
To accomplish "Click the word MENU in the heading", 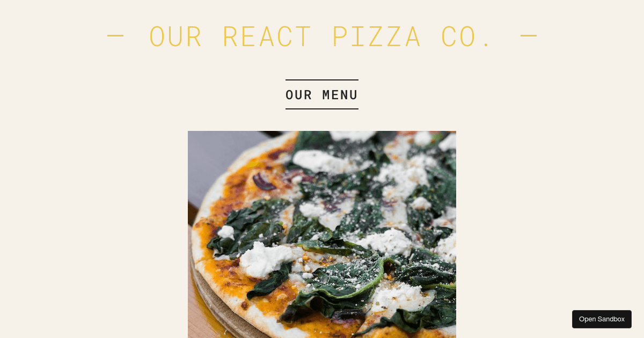I will 340,95.
